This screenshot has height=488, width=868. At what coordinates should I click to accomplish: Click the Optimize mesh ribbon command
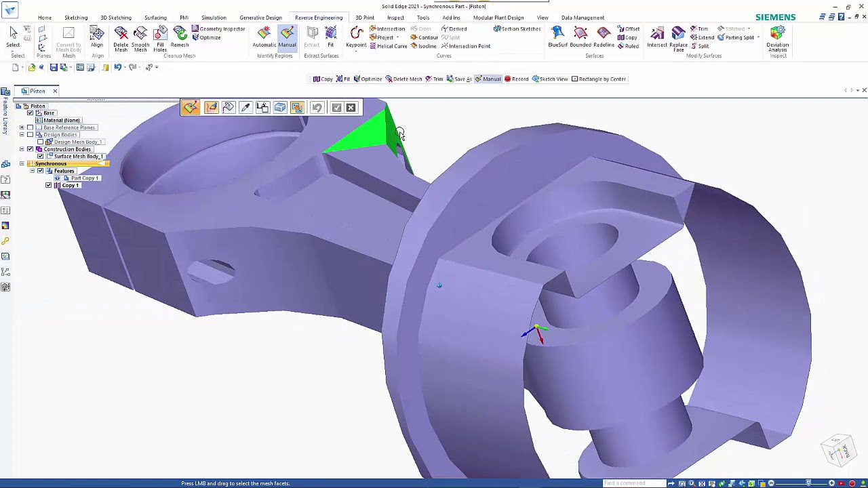coord(206,37)
